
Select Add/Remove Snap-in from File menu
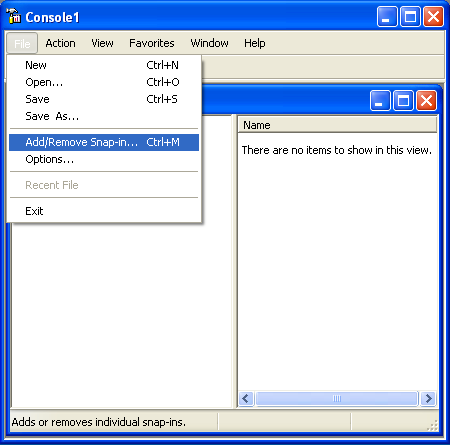[104, 142]
